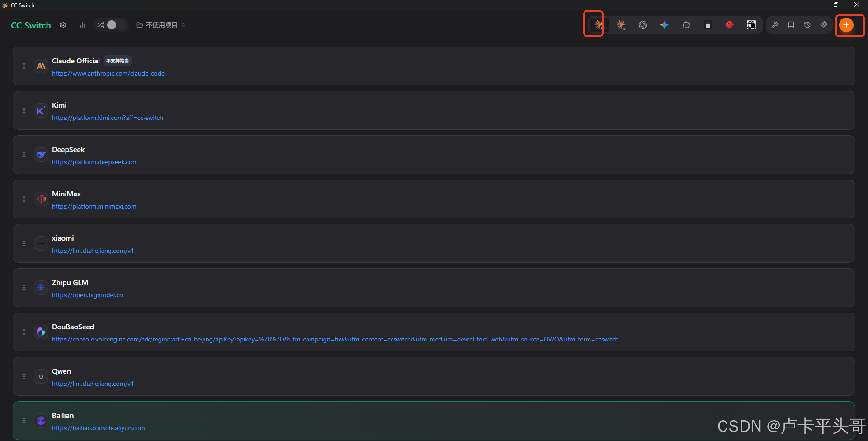The image size is (868, 441).
Task: Open the Qwen llm.dtzhejiang.com/v1 link
Action: (x=93, y=384)
